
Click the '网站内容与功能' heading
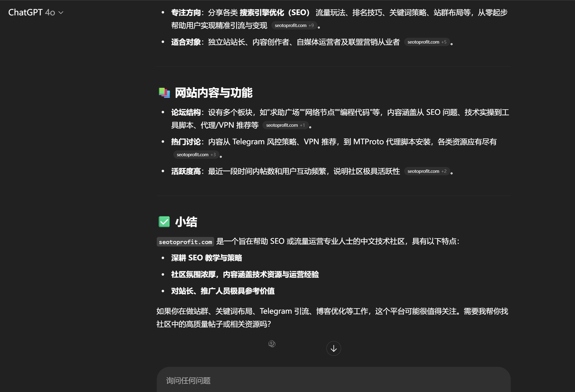coord(214,93)
